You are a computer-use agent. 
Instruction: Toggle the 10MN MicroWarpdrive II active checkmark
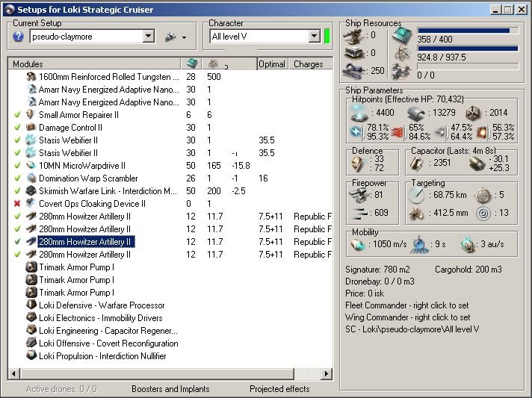pyautogui.click(x=18, y=166)
